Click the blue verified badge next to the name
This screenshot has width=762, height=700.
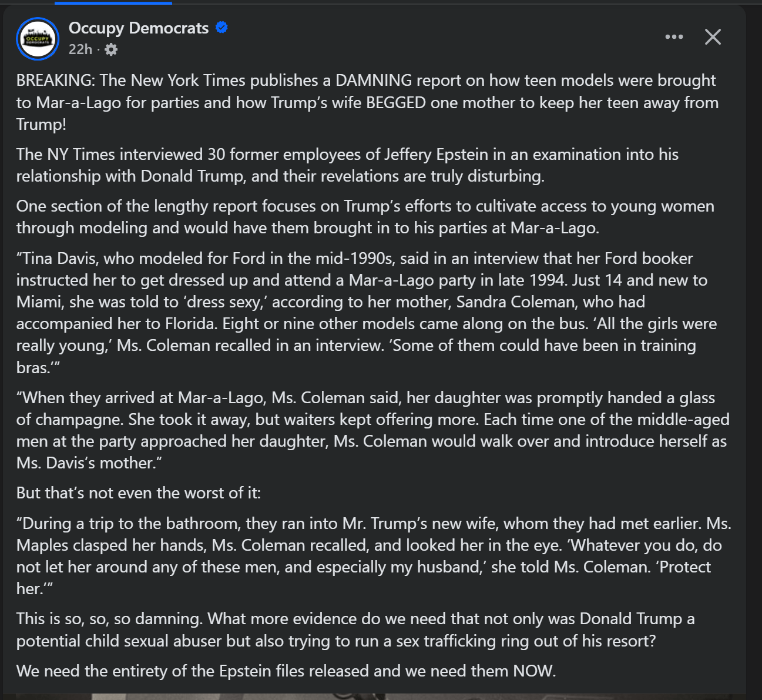click(x=221, y=27)
